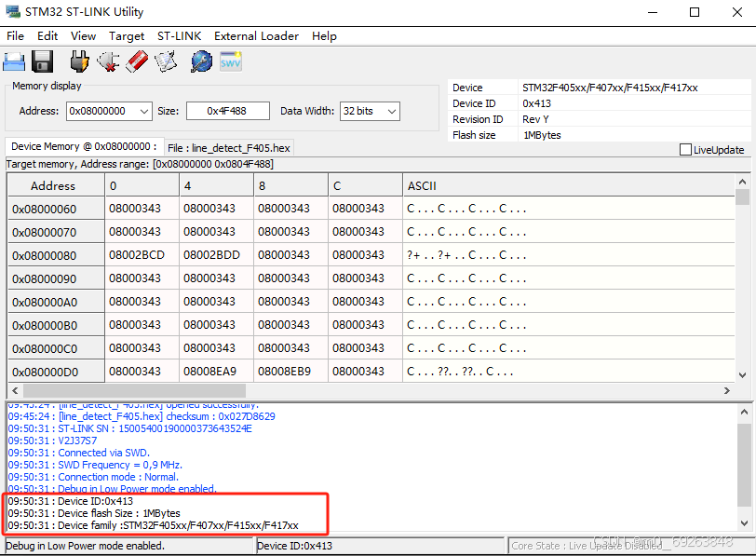Click the Address column header
Screen dimensions: 756x556
click(56, 185)
